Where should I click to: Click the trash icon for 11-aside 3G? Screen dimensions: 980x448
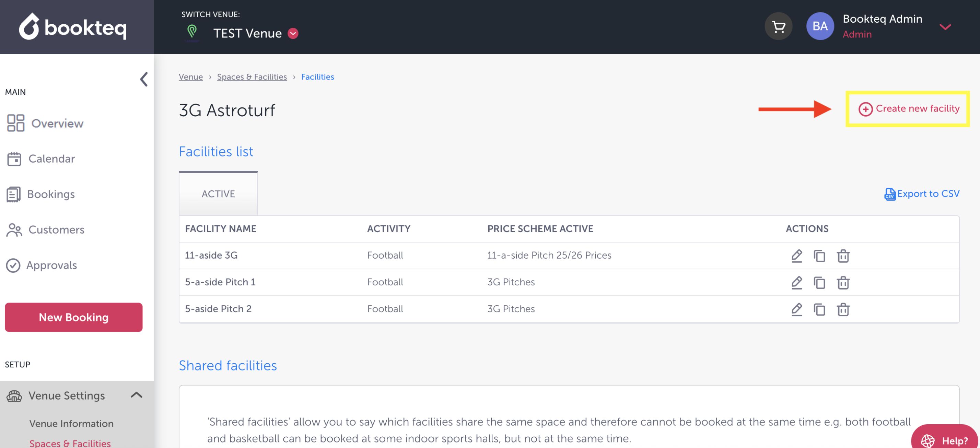coord(843,256)
